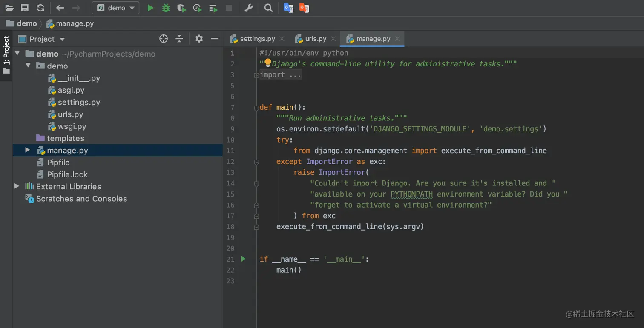Open Search Everywhere magnifier icon

pyautogui.click(x=268, y=8)
